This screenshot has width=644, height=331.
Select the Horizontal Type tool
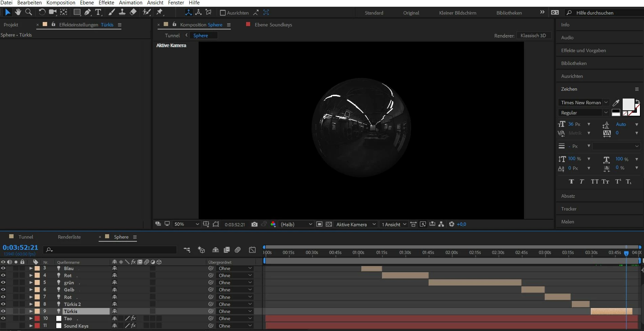click(98, 13)
